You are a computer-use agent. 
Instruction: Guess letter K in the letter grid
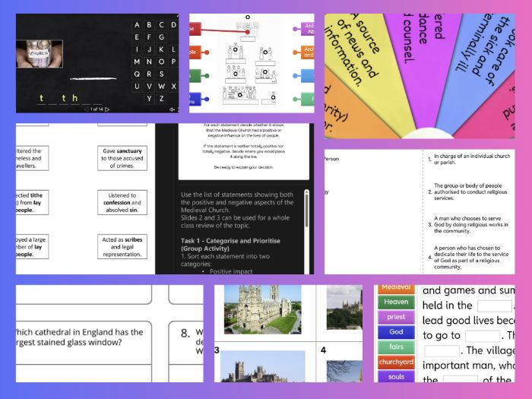click(161, 49)
